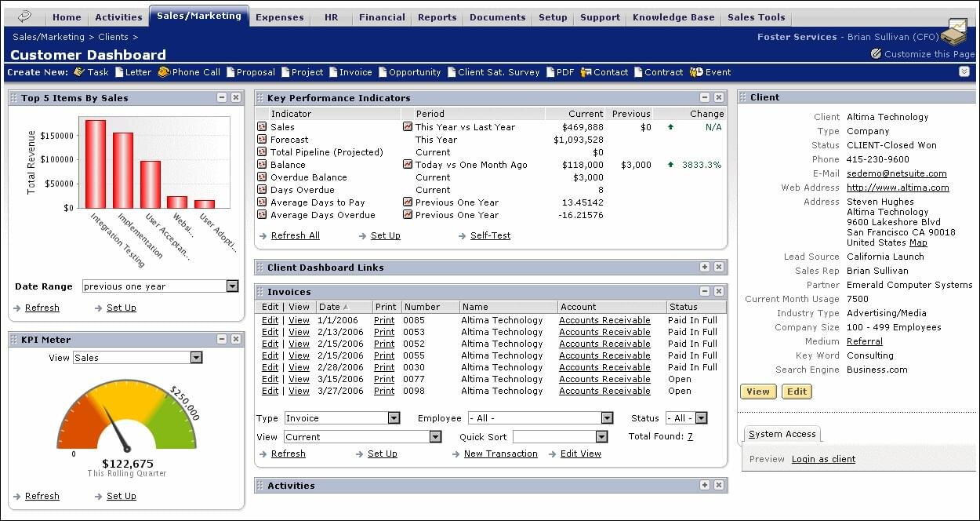This screenshot has width=980, height=521.
Task: Click the Login as client link
Action: click(823, 458)
